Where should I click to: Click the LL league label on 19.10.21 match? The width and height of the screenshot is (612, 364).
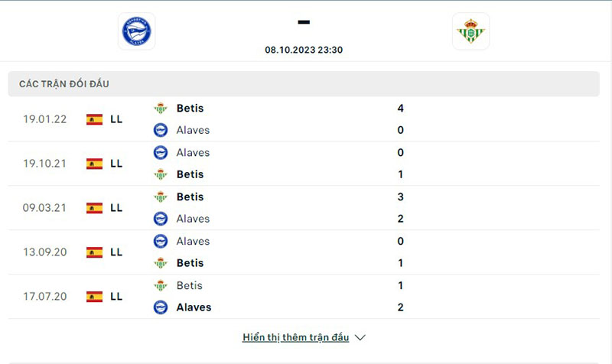116,164
